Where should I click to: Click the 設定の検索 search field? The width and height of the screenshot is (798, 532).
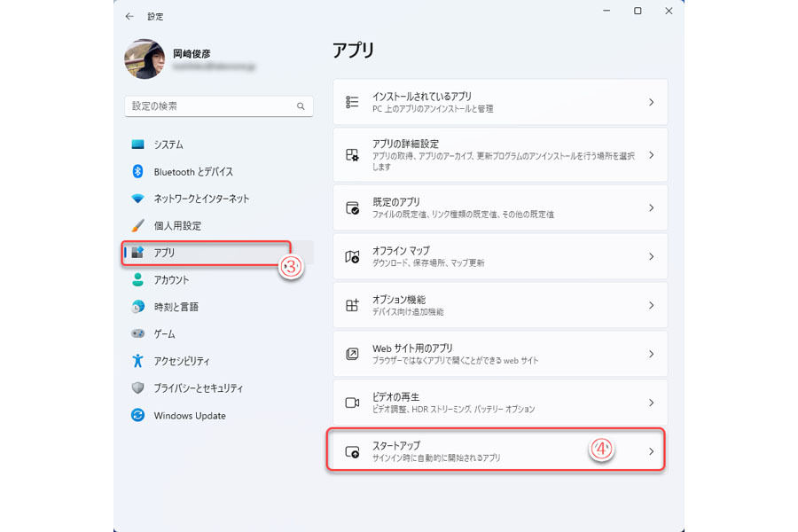(x=219, y=106)
